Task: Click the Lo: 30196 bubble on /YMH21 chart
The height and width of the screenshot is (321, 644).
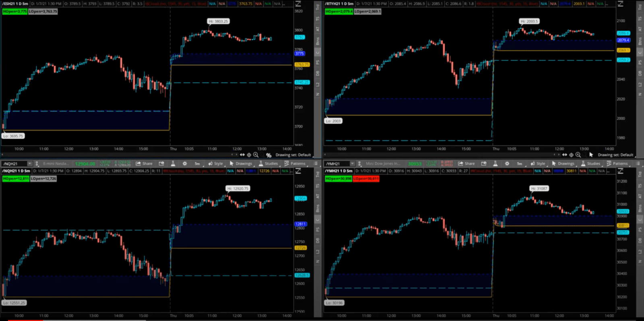Action: 334,303
